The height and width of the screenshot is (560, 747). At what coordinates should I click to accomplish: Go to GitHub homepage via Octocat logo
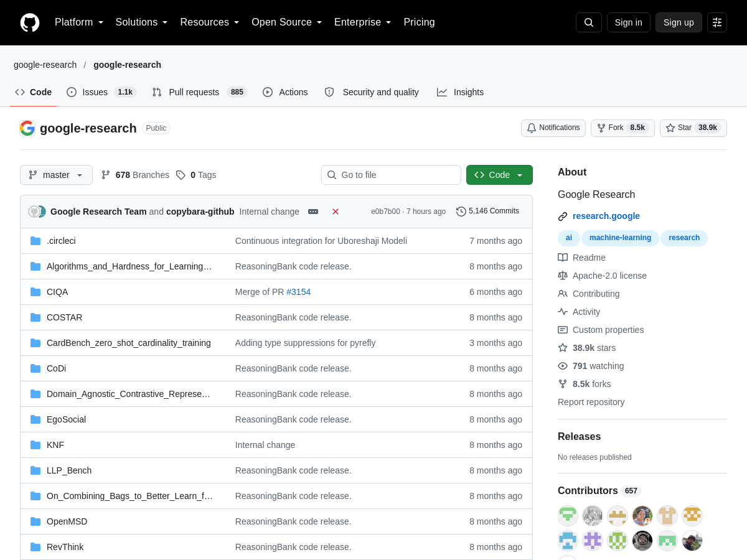[x=30, y=22]
